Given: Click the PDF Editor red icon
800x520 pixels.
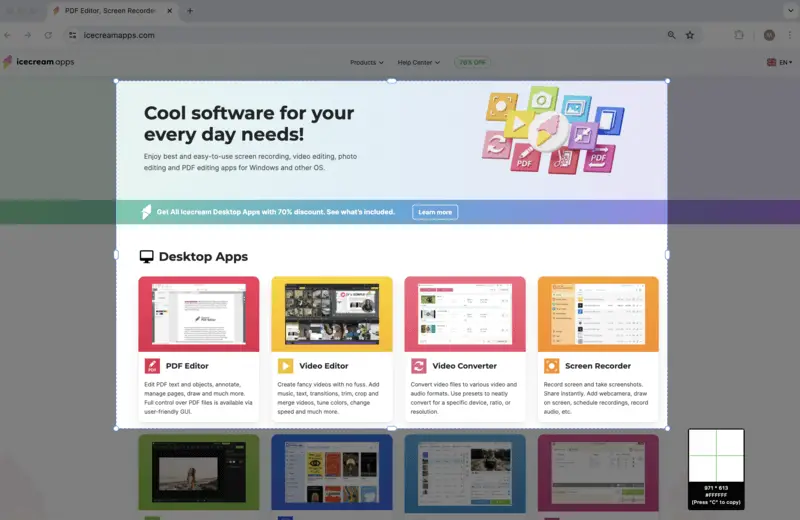Looking at the screenshot, I should pyautogui.click(x=152, y=366).
